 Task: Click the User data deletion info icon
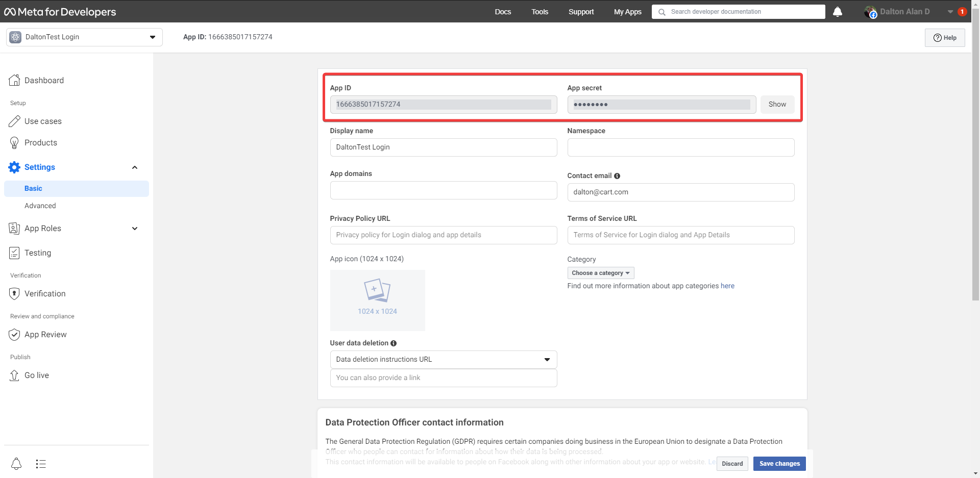(394, 343)
